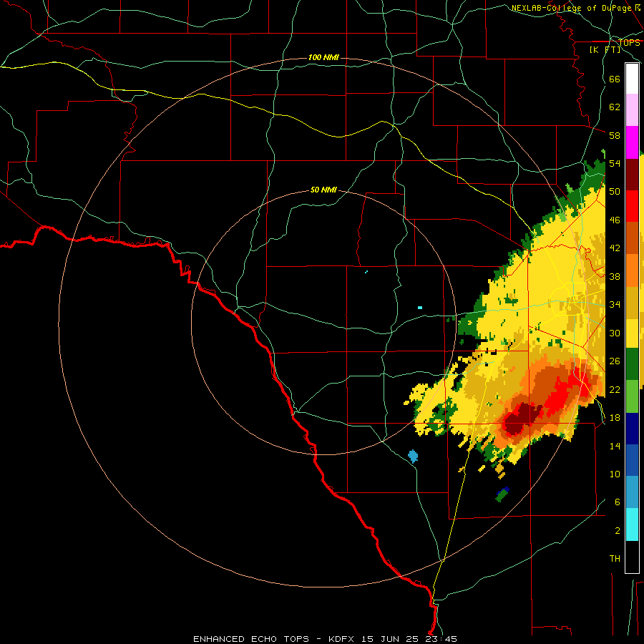
Task: Click the "50" legend value
Action: tap(615, 192)
